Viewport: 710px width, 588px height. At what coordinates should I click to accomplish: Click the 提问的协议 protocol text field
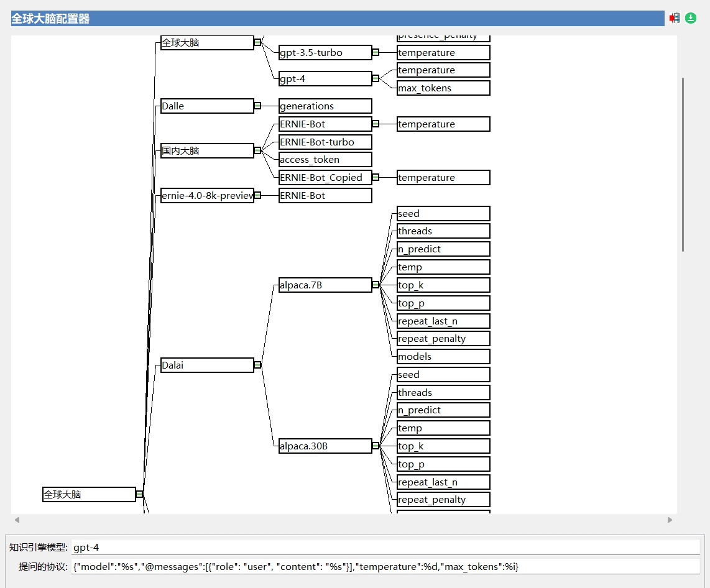coord(385,567)
